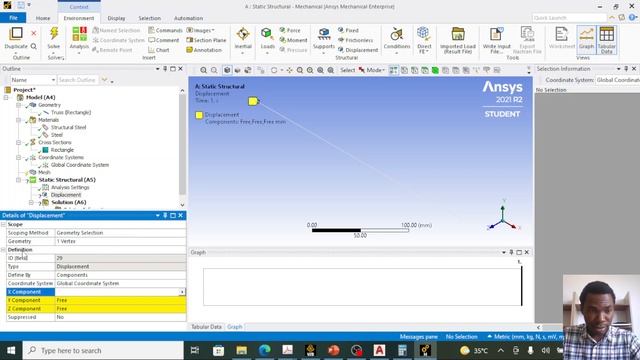The image size is (640, 360).
Task: Click the Geometry '1 Vertex' value cell
Action: pyautogui.click(x=120, y=241)
